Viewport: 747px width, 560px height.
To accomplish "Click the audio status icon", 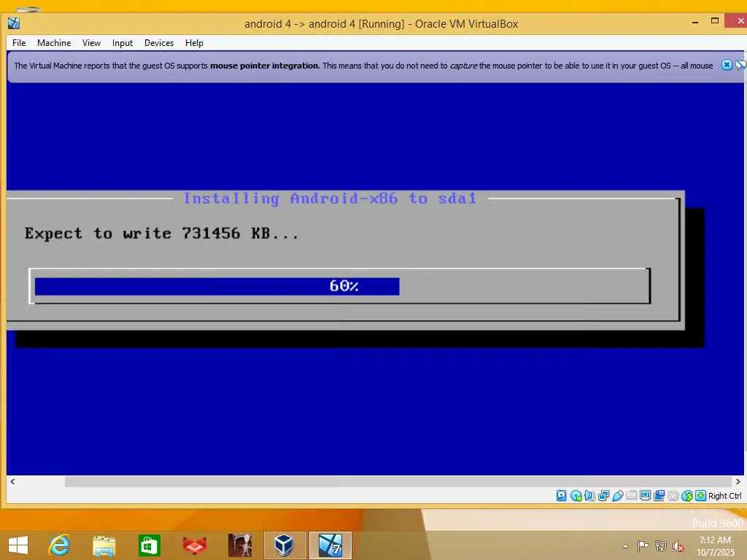I will [x=589, y=496].
